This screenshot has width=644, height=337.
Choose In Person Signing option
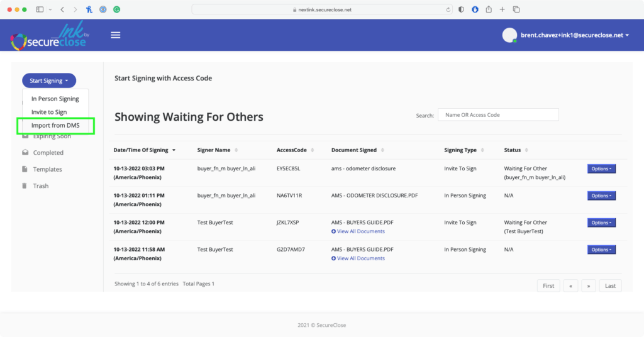55,99
